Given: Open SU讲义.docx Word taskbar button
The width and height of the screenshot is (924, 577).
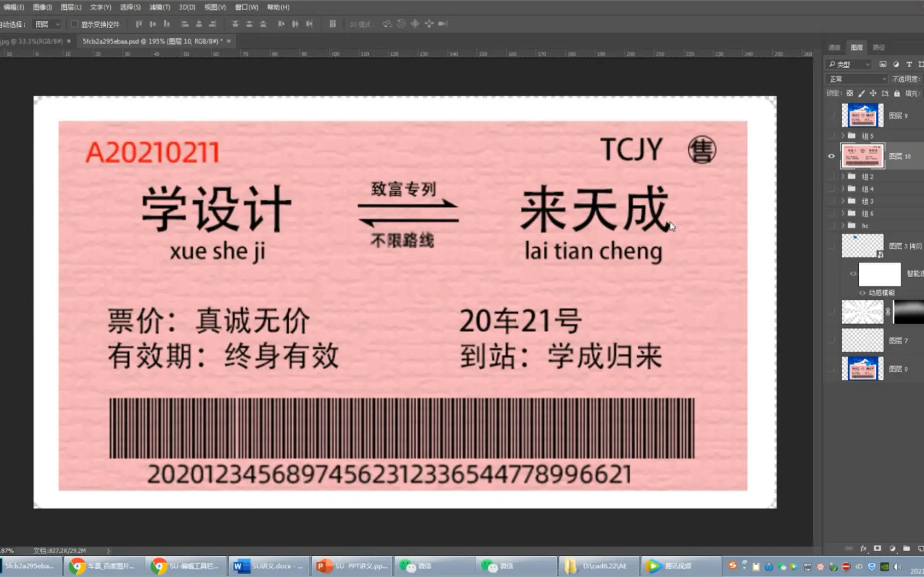Looking at the screenshot, I should click(268, 566).
